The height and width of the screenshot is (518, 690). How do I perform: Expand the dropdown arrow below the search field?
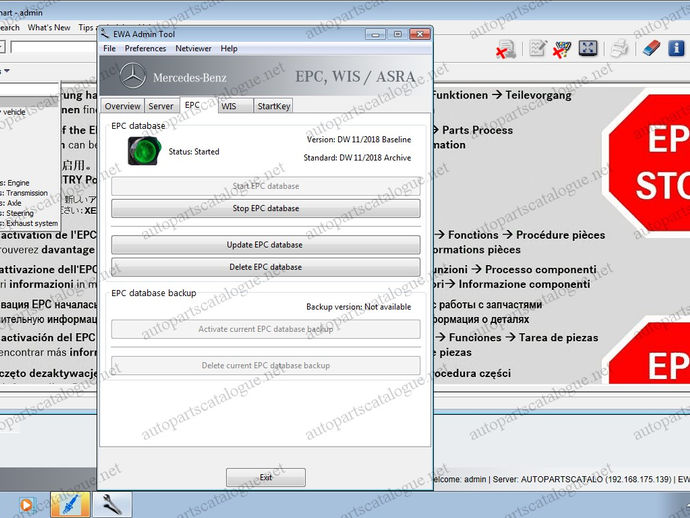tap(6, 70)
